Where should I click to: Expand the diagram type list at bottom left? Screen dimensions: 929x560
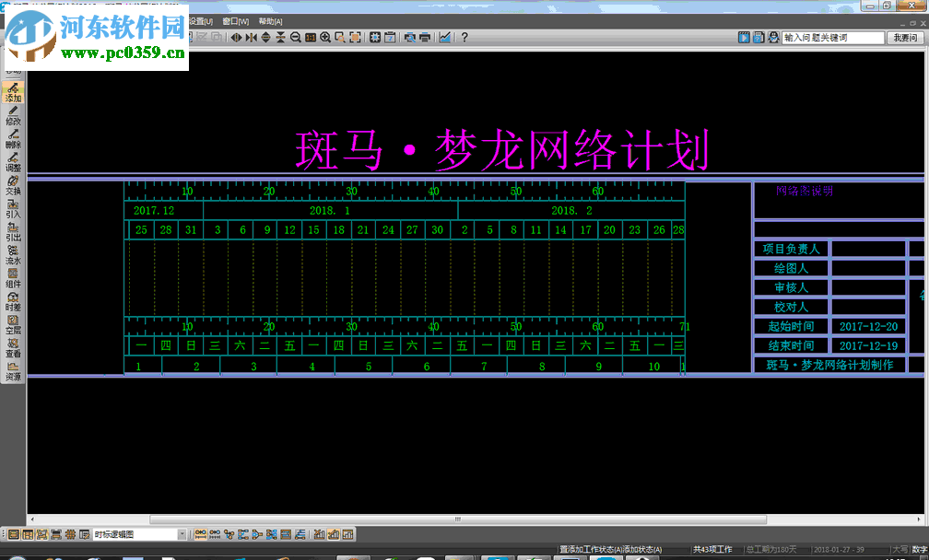coord(181,533)
